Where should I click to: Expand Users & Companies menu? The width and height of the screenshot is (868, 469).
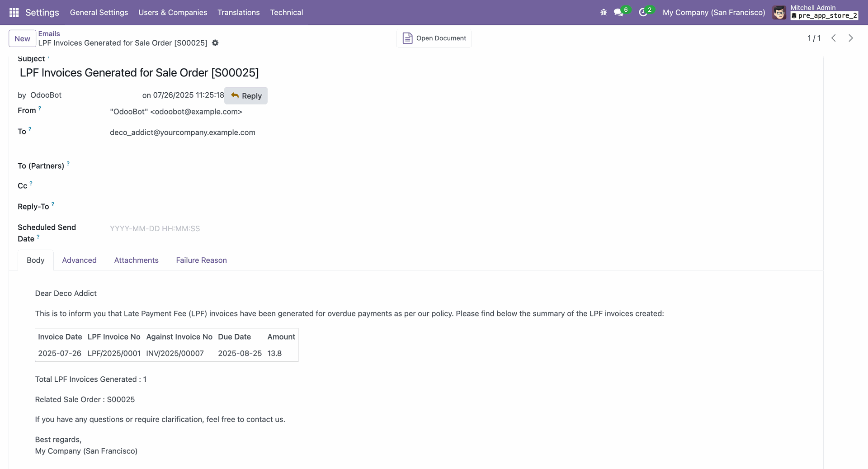[173, 12]
